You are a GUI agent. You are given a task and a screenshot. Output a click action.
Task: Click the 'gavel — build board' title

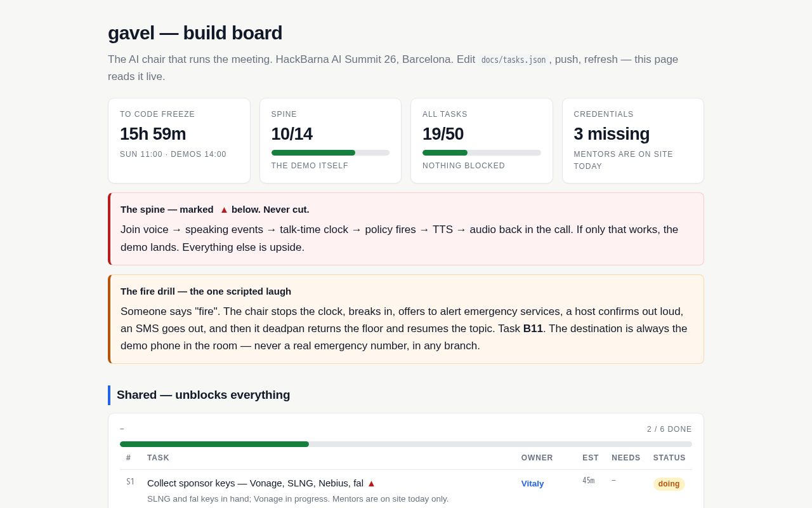point(195,33)
